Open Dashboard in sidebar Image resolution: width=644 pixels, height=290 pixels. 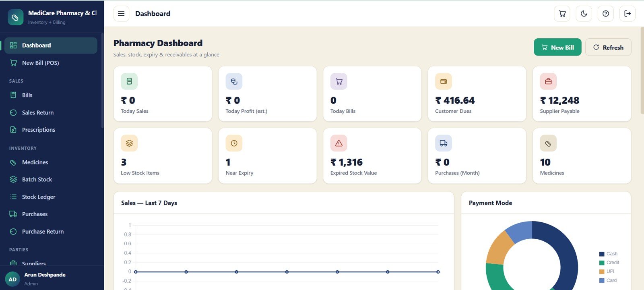click(x=51, y=46)
